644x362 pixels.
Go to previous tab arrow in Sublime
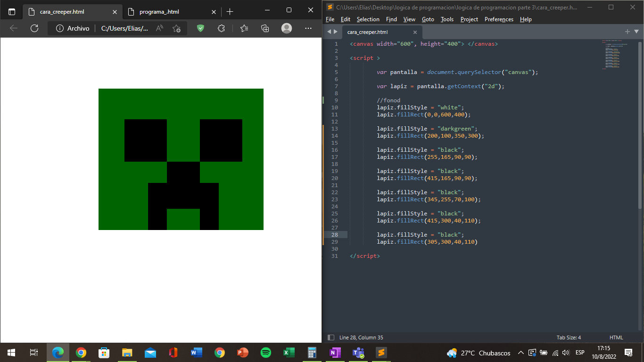tap(329, 32)
